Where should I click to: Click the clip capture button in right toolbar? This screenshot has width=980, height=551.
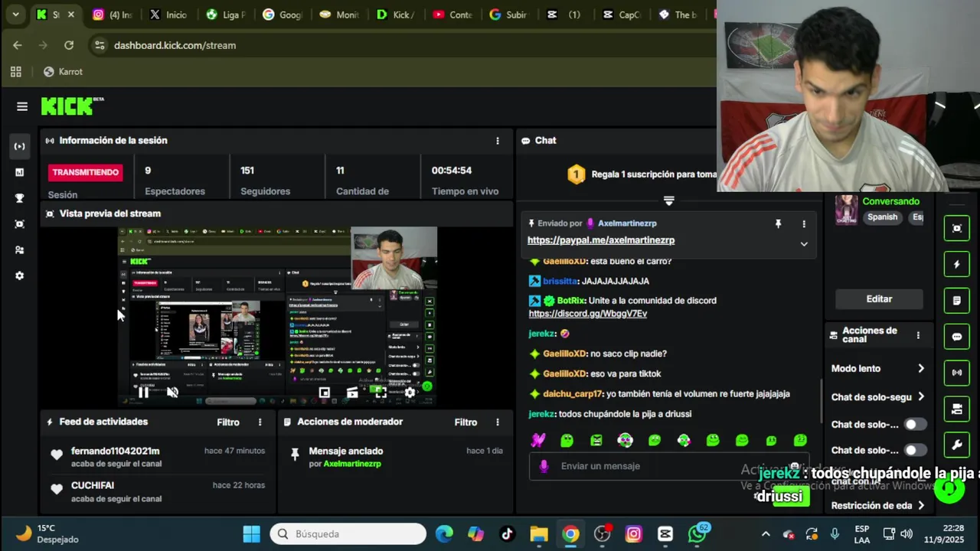[956, 228]
